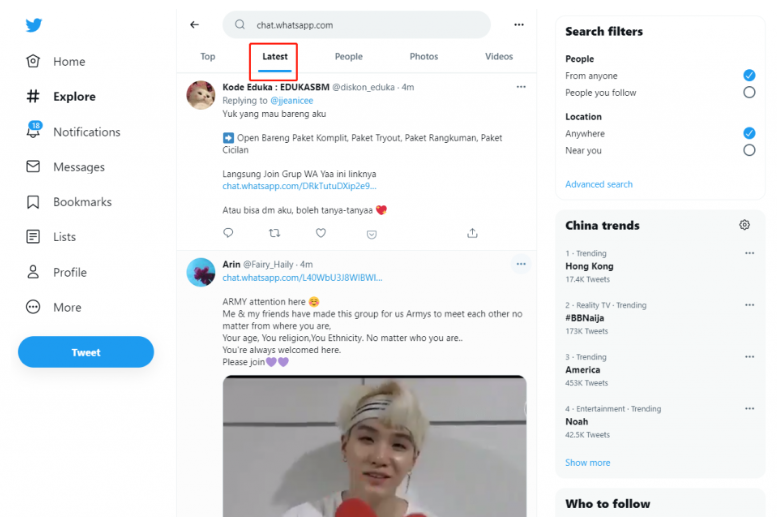The height and width of the screenshot is (528, 777).
Task: Click the search input field
Action: point(357,25)
